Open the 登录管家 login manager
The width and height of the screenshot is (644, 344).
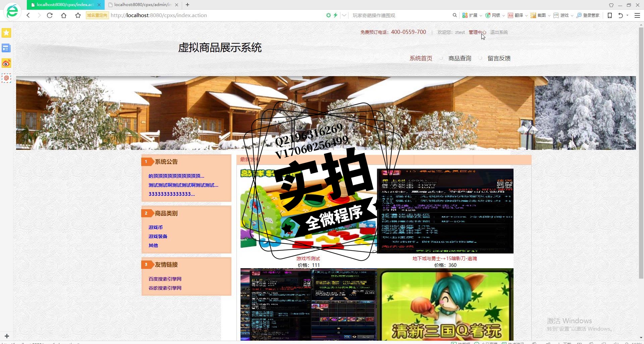588,15
